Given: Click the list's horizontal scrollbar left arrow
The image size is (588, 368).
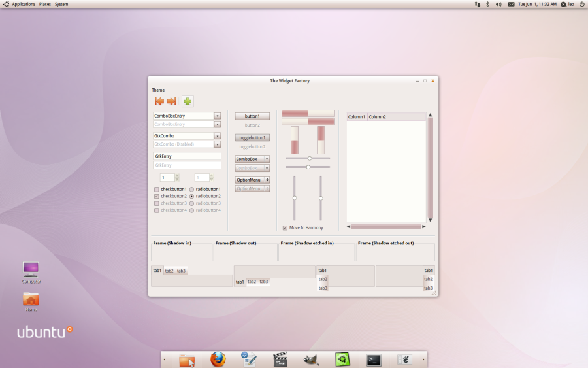Looking at the screenshot, I should click(348, 227).
